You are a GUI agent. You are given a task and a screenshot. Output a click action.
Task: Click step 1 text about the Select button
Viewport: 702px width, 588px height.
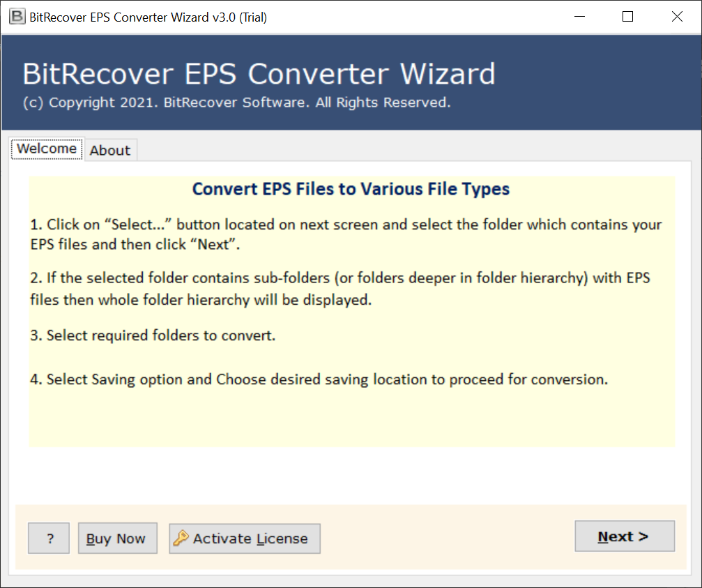tap(346, 234)
